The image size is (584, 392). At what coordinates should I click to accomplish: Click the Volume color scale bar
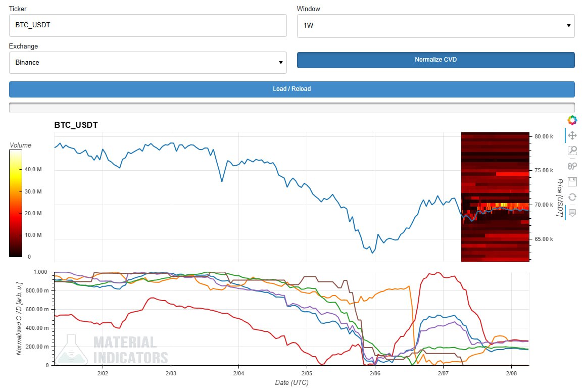point(15,204)
